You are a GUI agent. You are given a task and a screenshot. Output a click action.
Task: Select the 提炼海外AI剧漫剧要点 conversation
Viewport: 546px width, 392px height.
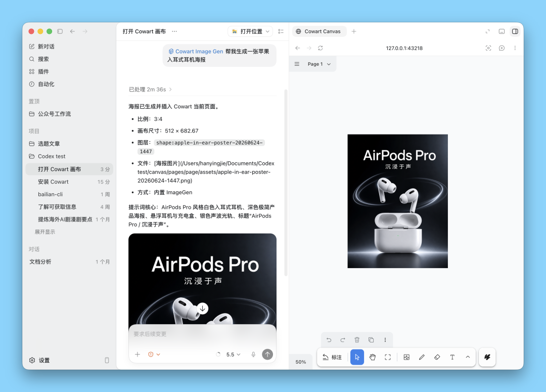click(x=69, y=219)
